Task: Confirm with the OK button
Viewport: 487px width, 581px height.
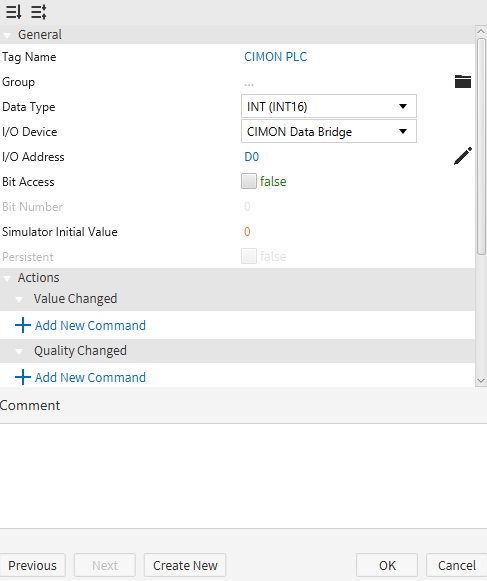Action: 387,565
